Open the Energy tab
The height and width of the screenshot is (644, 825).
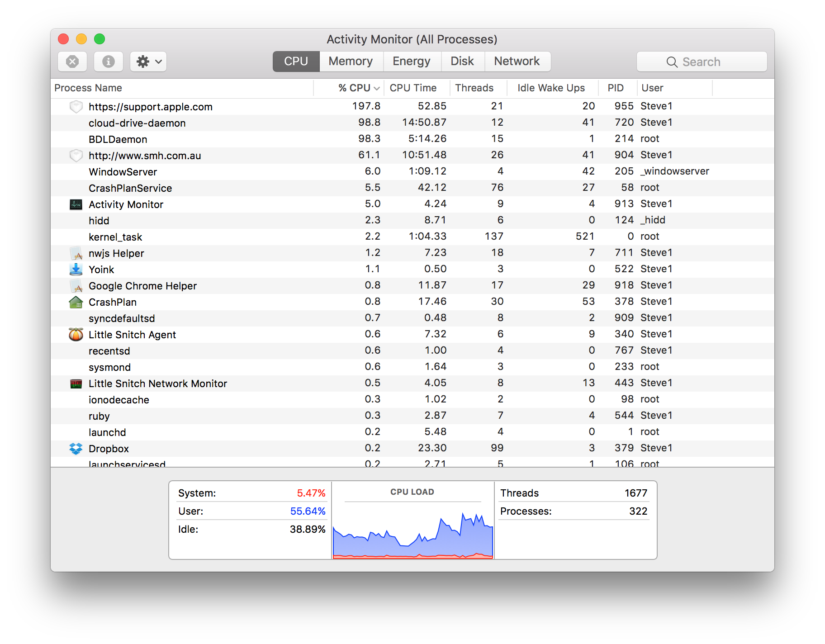(x=412, y=62)
